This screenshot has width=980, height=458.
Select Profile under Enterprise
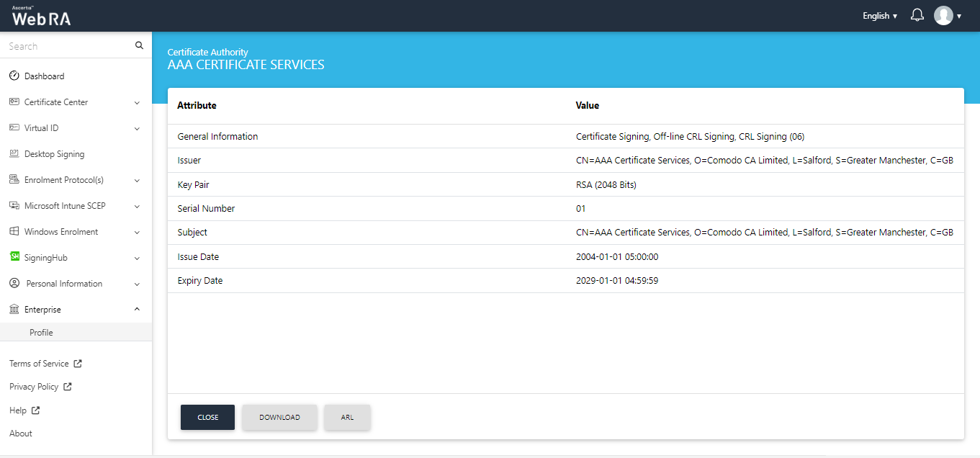coord(41,333)
